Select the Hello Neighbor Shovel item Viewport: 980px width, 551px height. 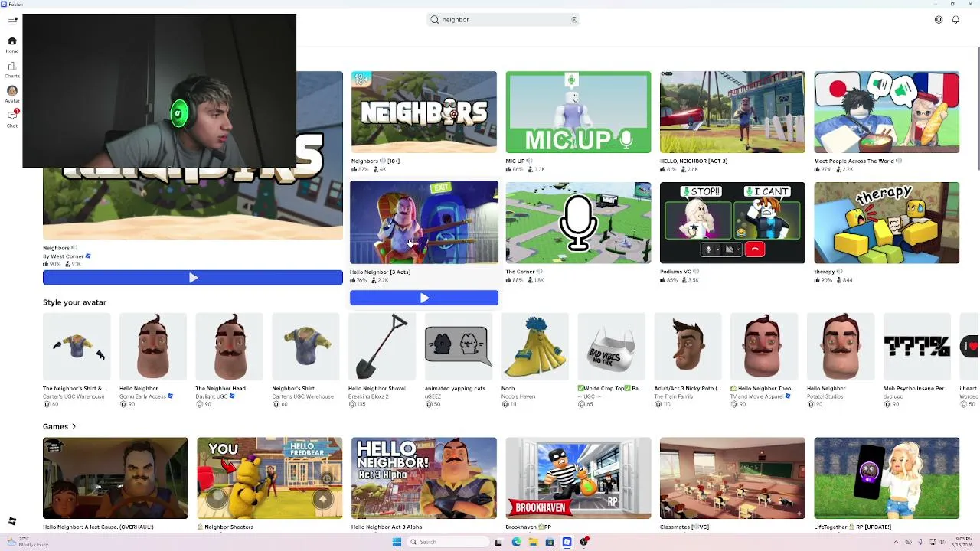click(x=382, y=347)
